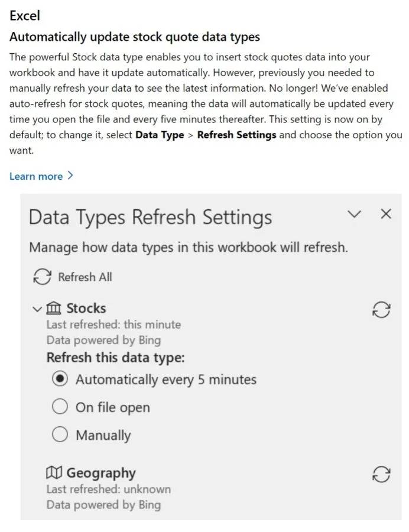Refresh the Geography data type individually
409x532 pixels.
tap(381, 474)
